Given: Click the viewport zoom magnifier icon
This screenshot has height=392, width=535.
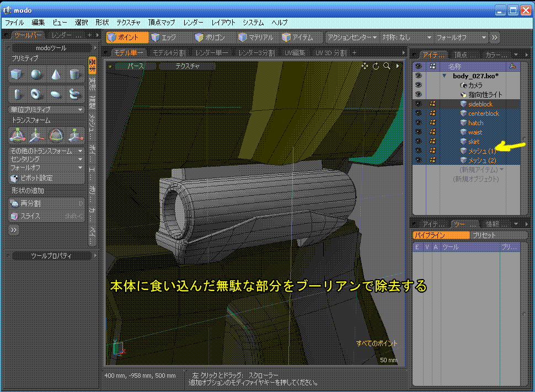Looking at the screenshot, I should click(x=387, y=66).
